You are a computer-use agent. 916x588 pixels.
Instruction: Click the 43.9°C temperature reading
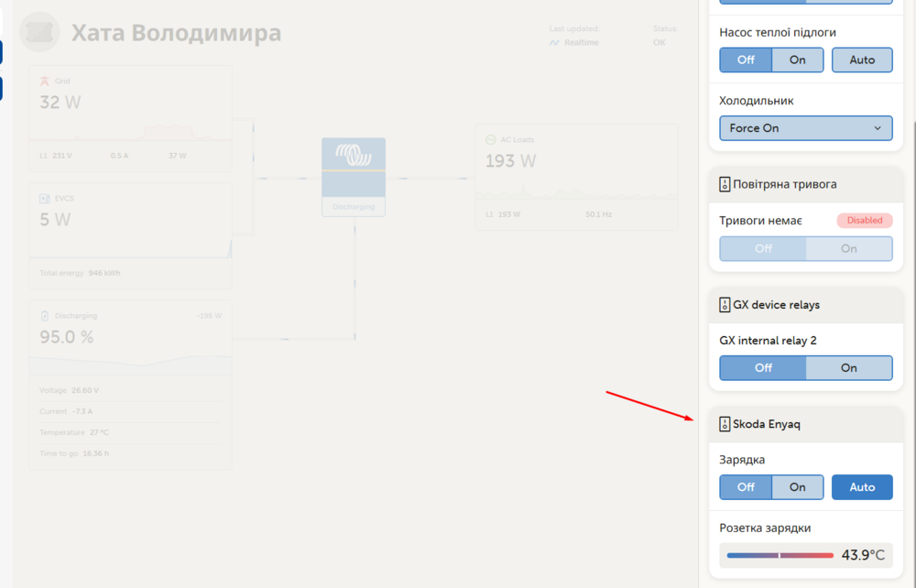[863, 555]
